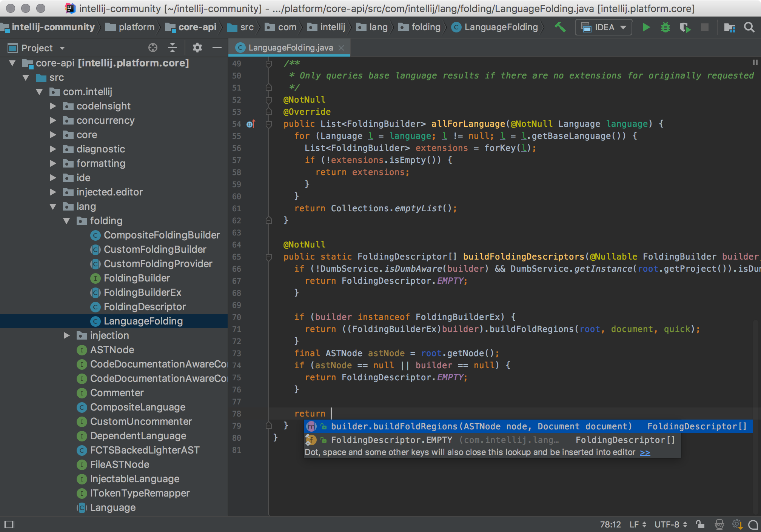Click the fold region arrow line 49
761x532 pixels.
click(267, 64)
